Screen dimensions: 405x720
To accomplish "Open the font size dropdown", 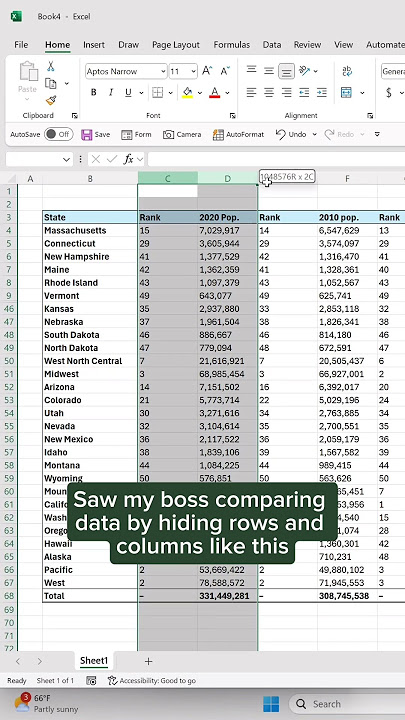I will (193, 71).
